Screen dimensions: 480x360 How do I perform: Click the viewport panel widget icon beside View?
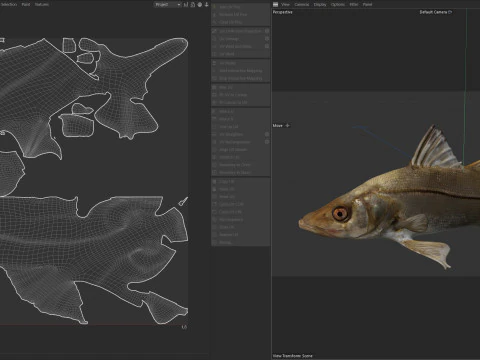275,4
